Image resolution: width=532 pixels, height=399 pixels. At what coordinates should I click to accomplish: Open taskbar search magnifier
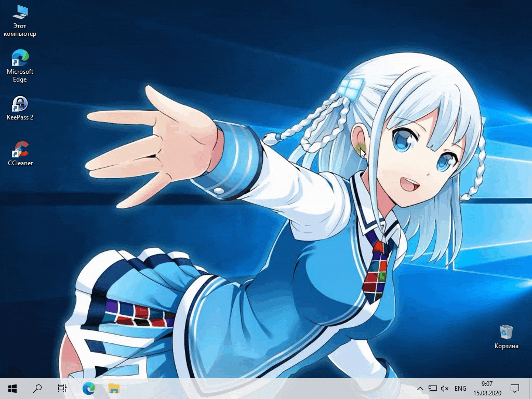[x=37, y=389]
